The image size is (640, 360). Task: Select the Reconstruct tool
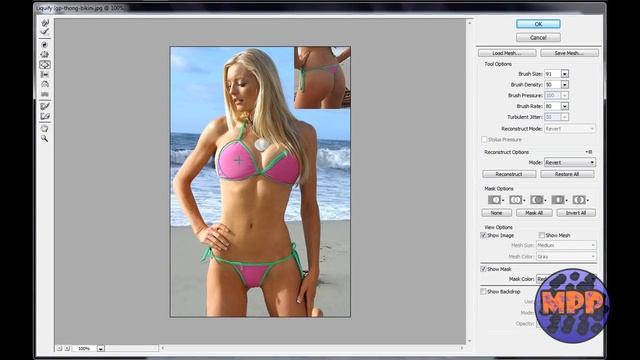45,32
